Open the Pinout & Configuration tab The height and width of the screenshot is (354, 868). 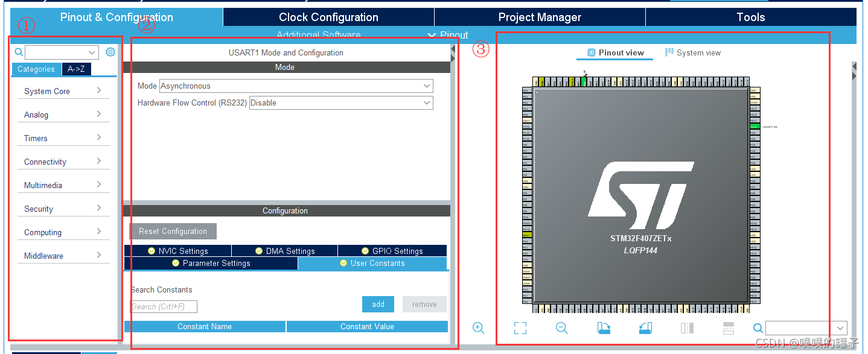tap(116, 17)
